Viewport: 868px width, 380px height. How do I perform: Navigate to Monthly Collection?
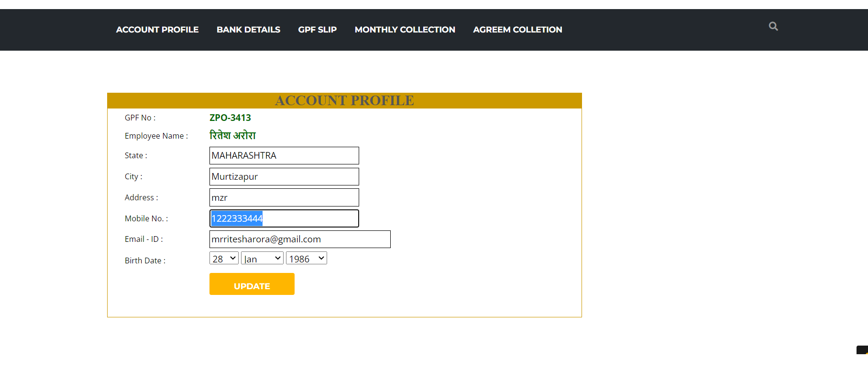(x=405, y=30)
